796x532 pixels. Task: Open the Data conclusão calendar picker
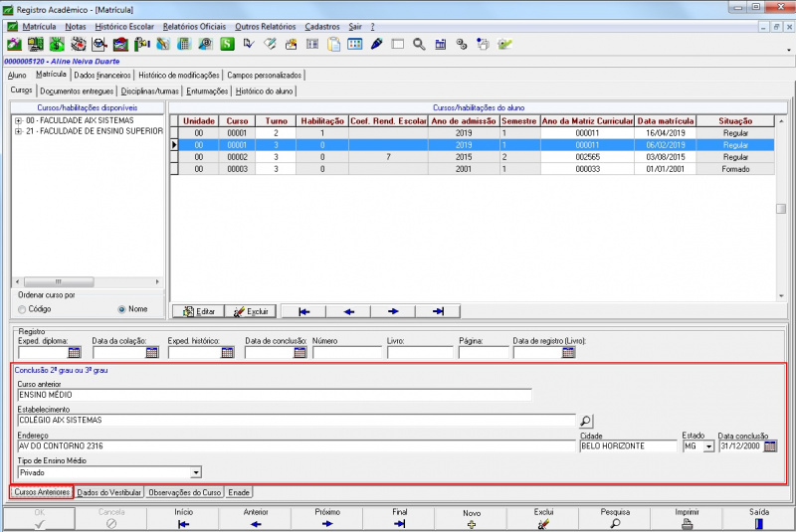click(x=769, y=446)
